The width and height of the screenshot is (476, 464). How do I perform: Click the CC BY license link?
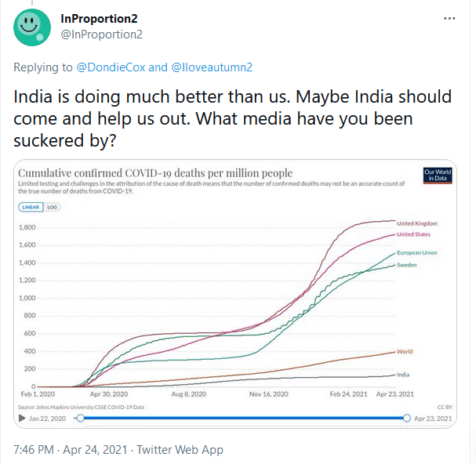(x=445, y=408)
